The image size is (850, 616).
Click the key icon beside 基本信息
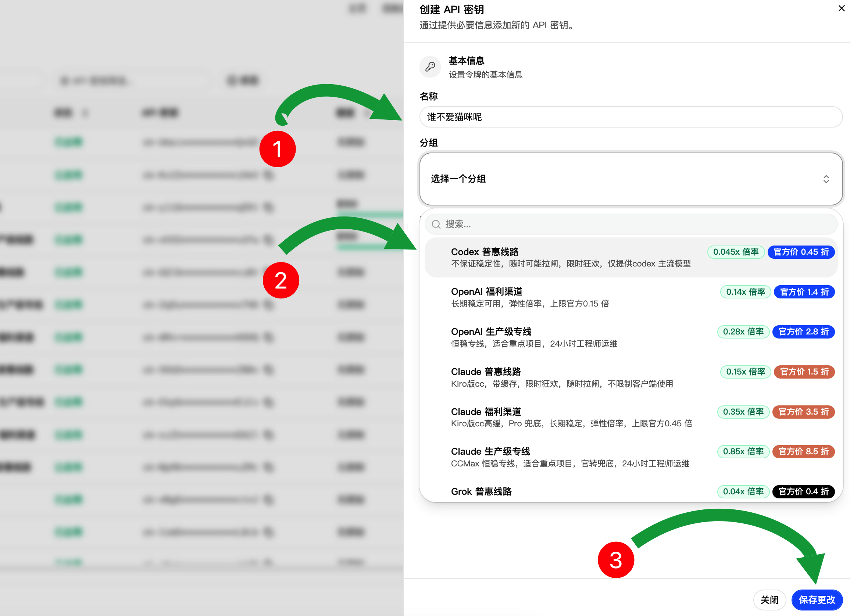click(x=430, y=67)
